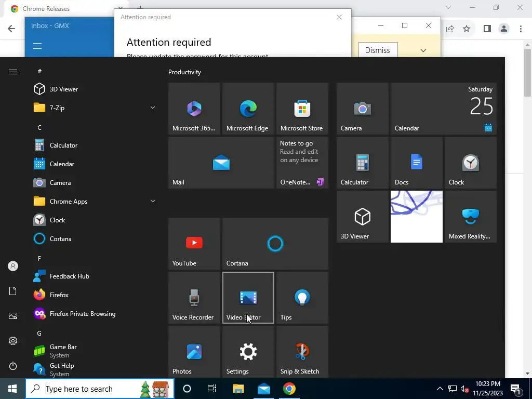
Task: Open the Calculator tile
Action: click(362, 163)
